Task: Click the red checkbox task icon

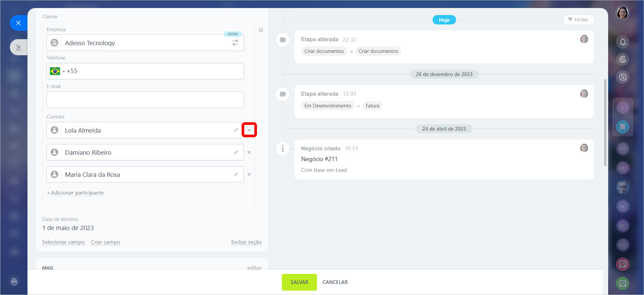Action: pos(623,264)
